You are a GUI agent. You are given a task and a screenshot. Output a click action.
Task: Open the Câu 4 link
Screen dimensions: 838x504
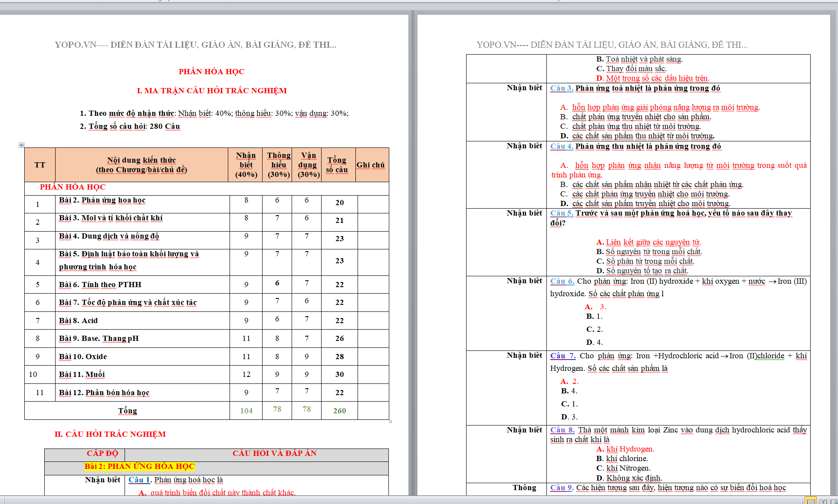(562, 146)
